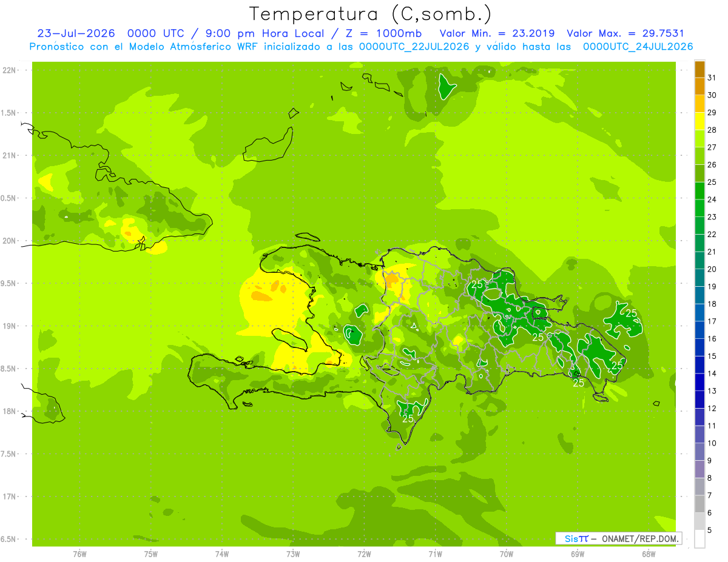Click the '18N' latitude label
The width and height of the screenshot is (728, 562).
(10, 411)
